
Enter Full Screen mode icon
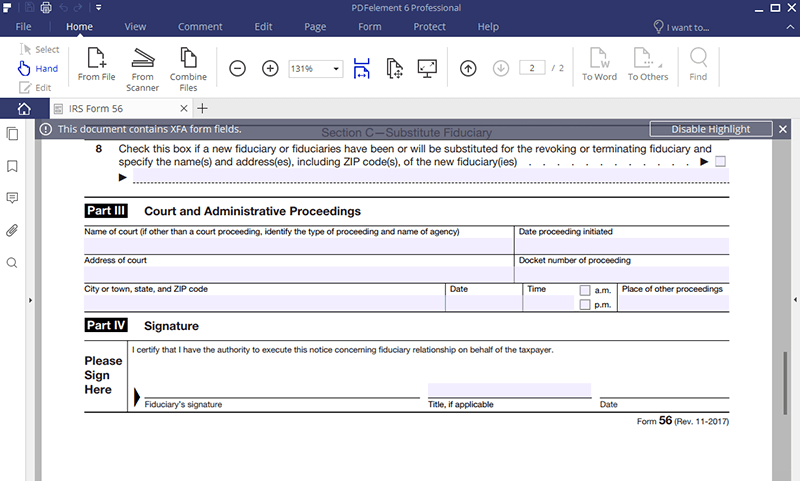[x=427, y=68]
